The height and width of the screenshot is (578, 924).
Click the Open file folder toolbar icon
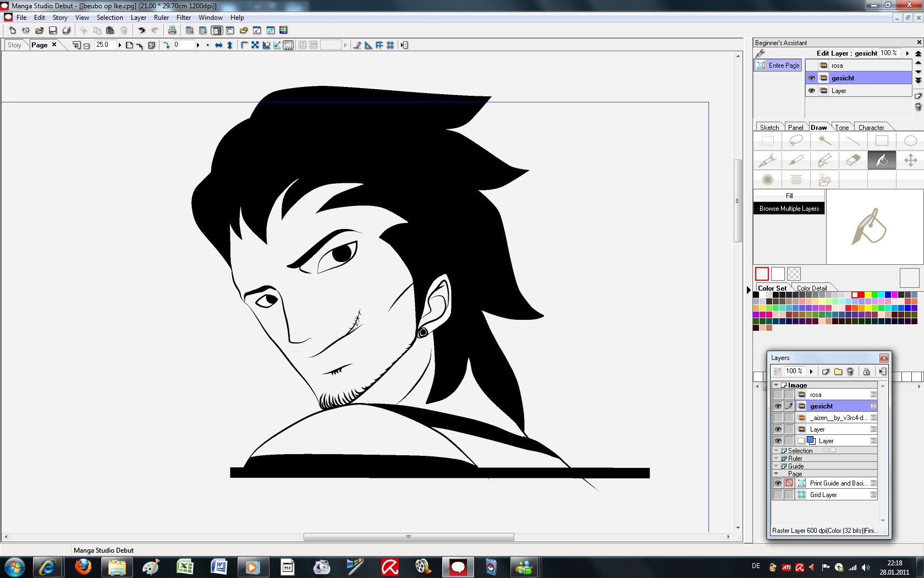point(40,30)
